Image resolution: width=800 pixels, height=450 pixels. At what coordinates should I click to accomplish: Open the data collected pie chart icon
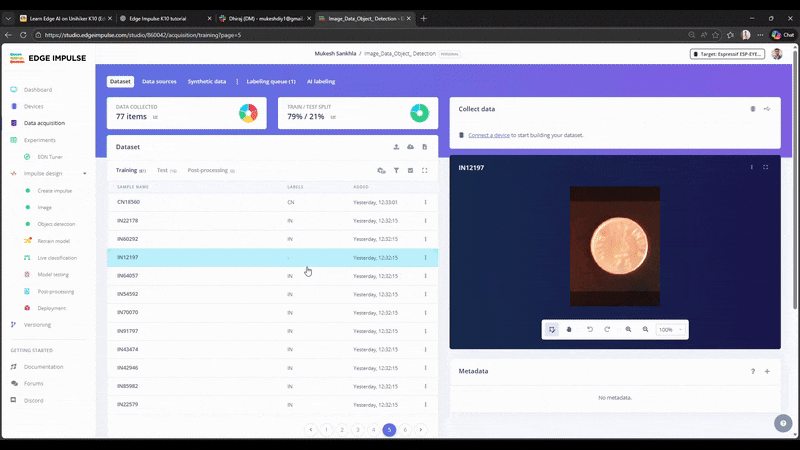248,113
